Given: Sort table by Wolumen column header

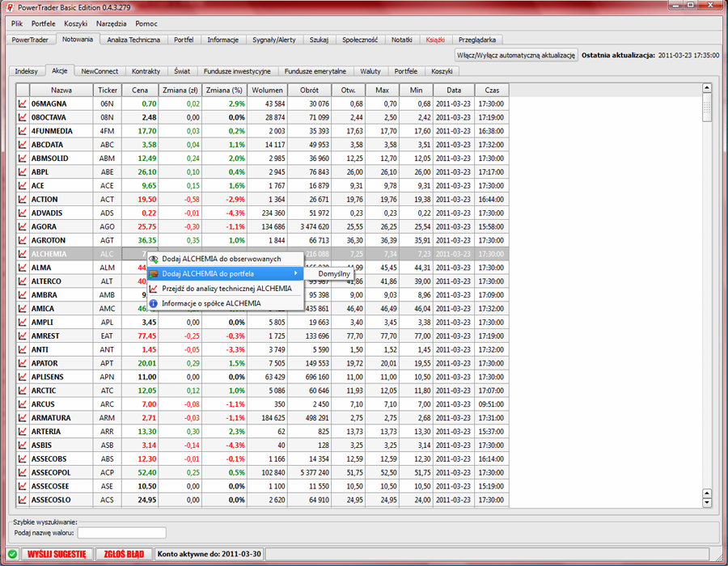Looking at the screenshot, I should click(268, 91).
